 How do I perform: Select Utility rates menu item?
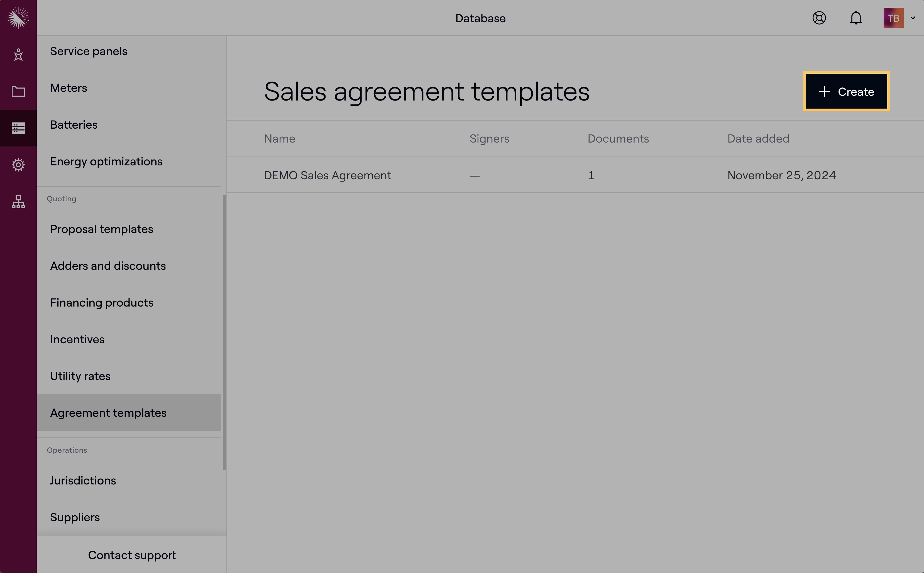coord(80,376)
